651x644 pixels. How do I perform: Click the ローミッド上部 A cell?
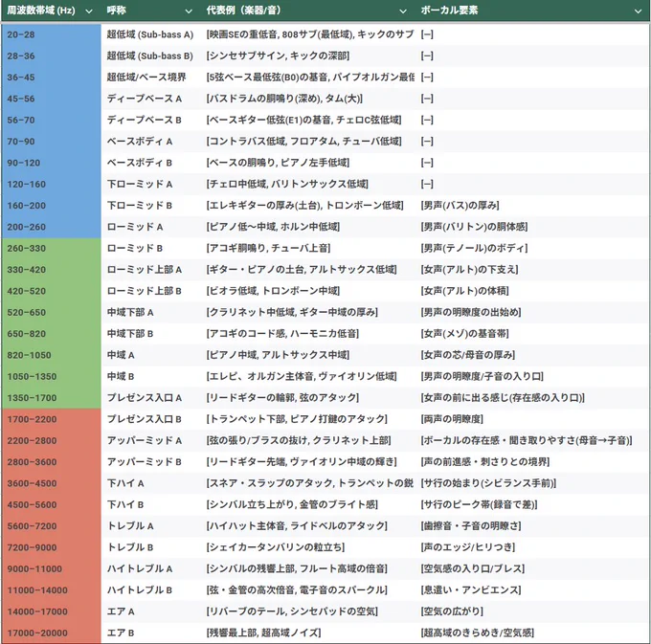151,270
